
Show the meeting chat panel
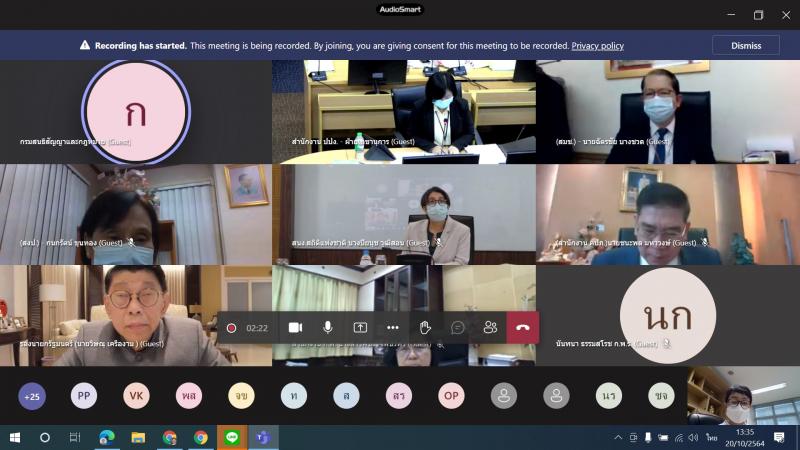click(458, 328)
